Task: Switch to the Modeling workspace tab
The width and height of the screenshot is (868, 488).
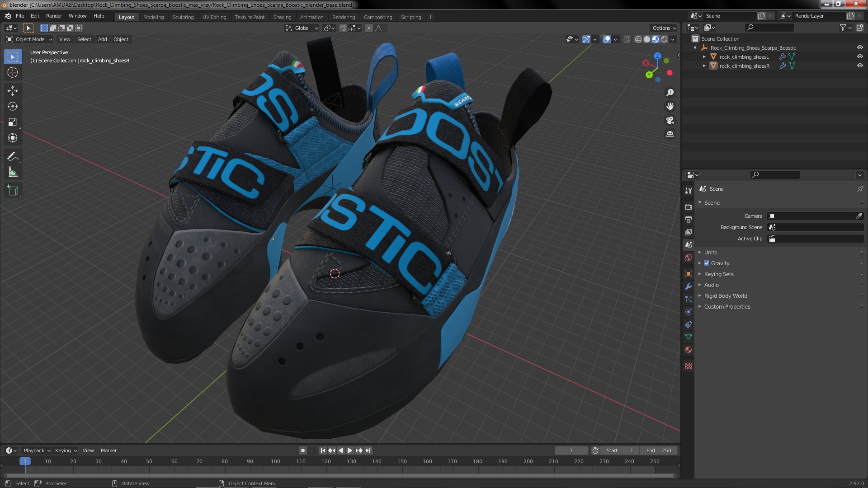Action: (153, 17)
